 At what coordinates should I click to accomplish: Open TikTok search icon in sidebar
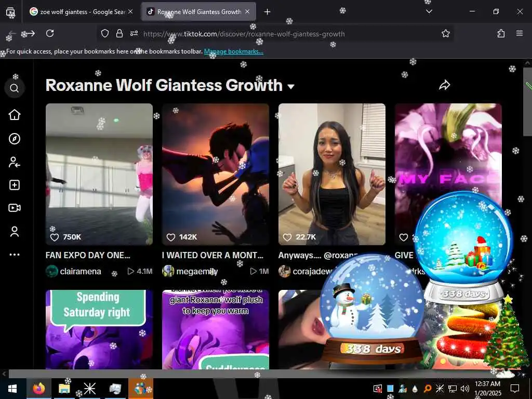[14, 88]
